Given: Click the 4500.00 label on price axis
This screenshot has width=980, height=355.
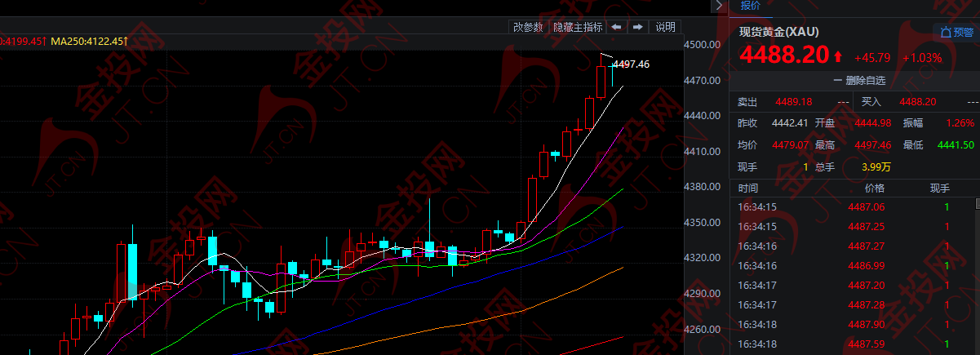Looking at the screenshot, I should pos(701,45).
